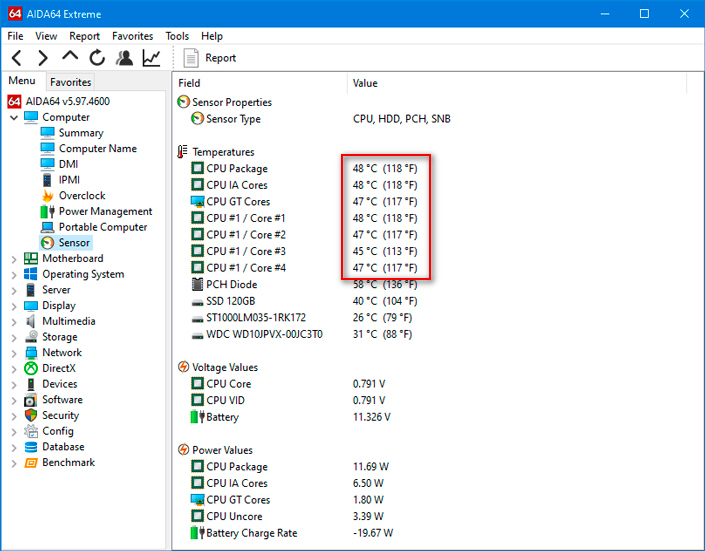Click the Benchmark icon

coord(31,463)
